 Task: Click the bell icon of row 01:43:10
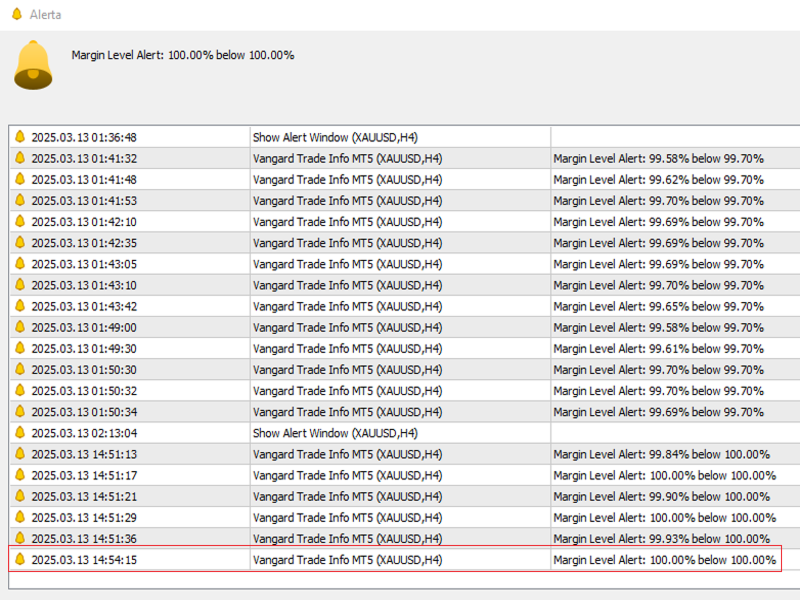pyautogui.click(x=20, y=285)
